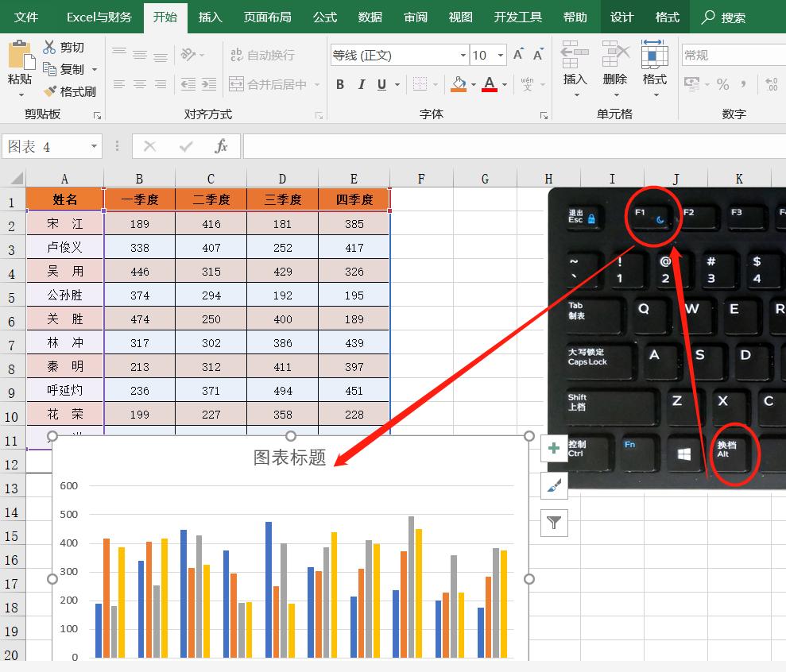Open Chart Filters with the funnel icon
The image size is (786, 672).
[x=553, y=523]
